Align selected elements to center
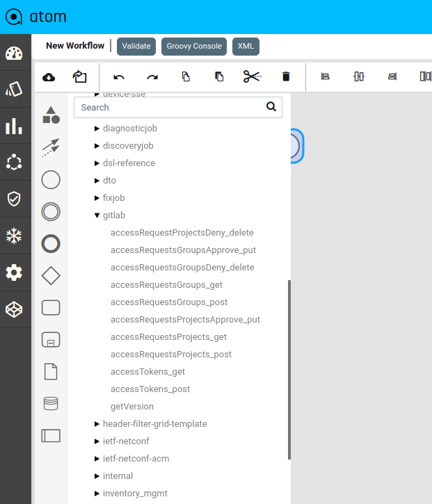This screenshot has width=432, height=504. [359, 76]
